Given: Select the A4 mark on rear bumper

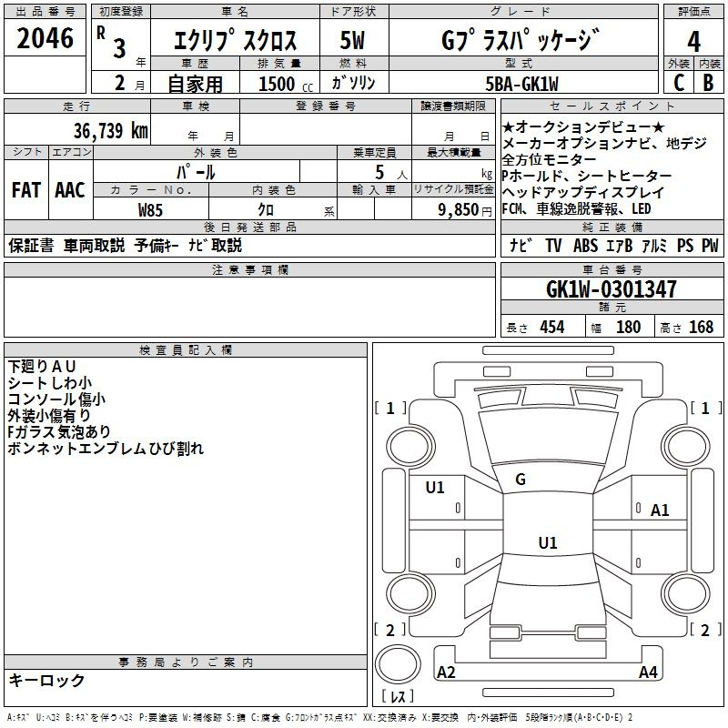Looking at the screenshot, I should [648, 672].
